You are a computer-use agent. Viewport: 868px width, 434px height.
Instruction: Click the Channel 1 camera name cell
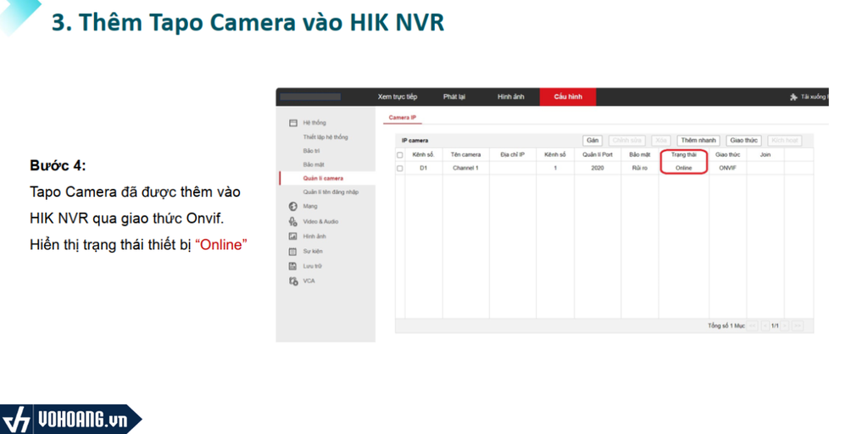pos(465,169)
